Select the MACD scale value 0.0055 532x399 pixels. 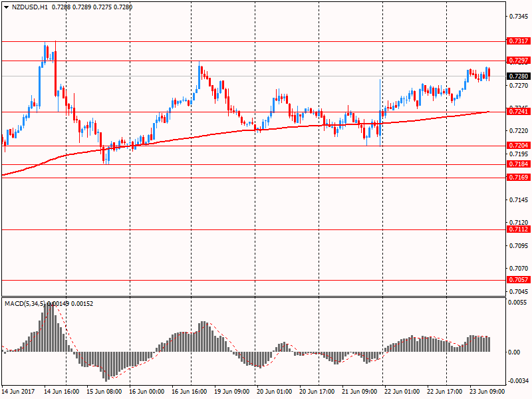coord(518,303)
